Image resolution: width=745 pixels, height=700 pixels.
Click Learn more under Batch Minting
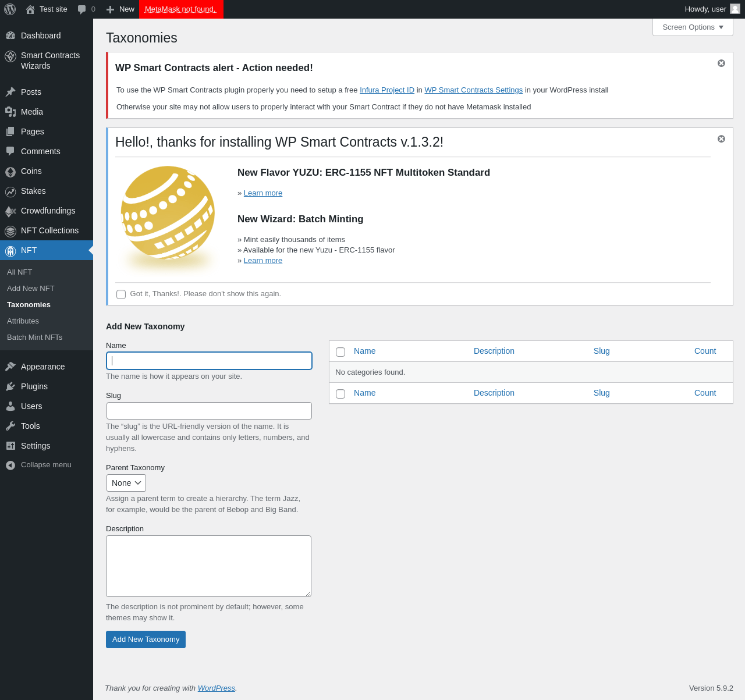point(263,261)
